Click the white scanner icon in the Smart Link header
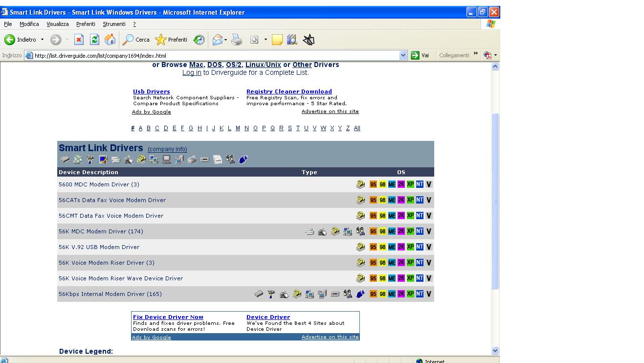The image size is (644, 363). pyautogui.click(x=218, y=159)
